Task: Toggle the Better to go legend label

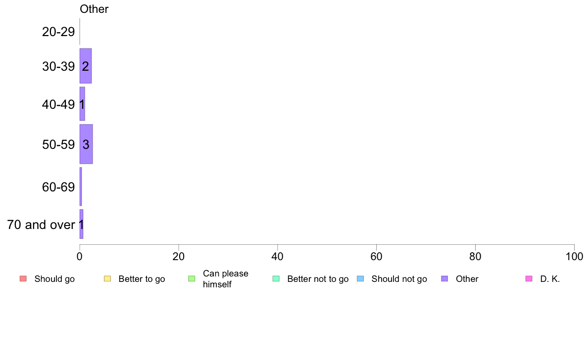Action: [x=142, y=279]
